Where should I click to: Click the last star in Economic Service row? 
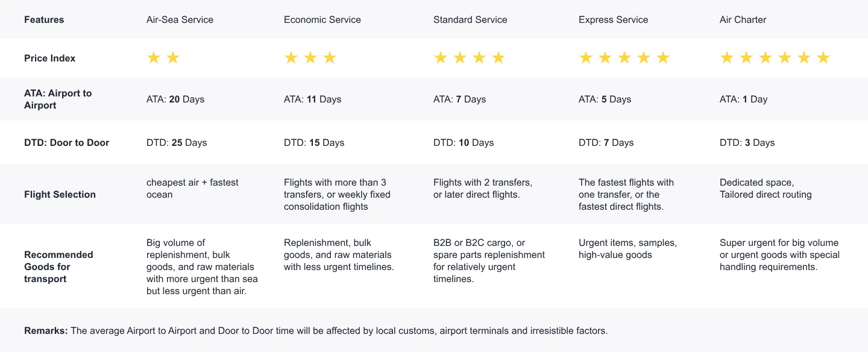click(x=330, y=58)
